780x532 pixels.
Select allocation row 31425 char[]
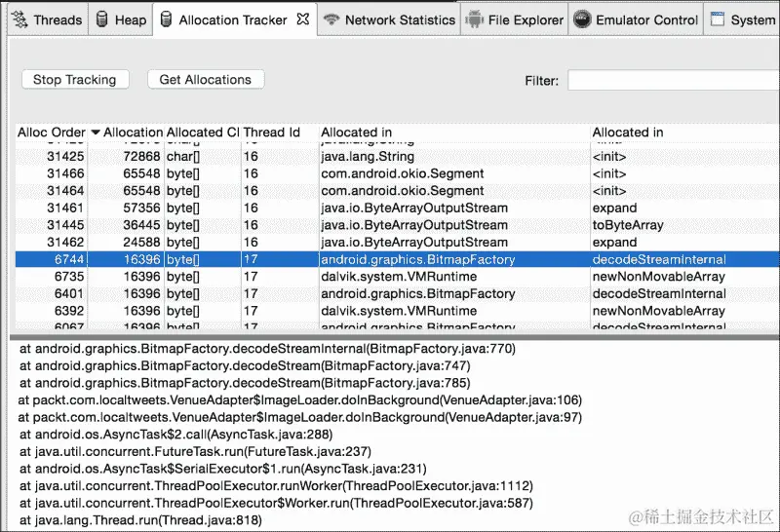(398, 157)
